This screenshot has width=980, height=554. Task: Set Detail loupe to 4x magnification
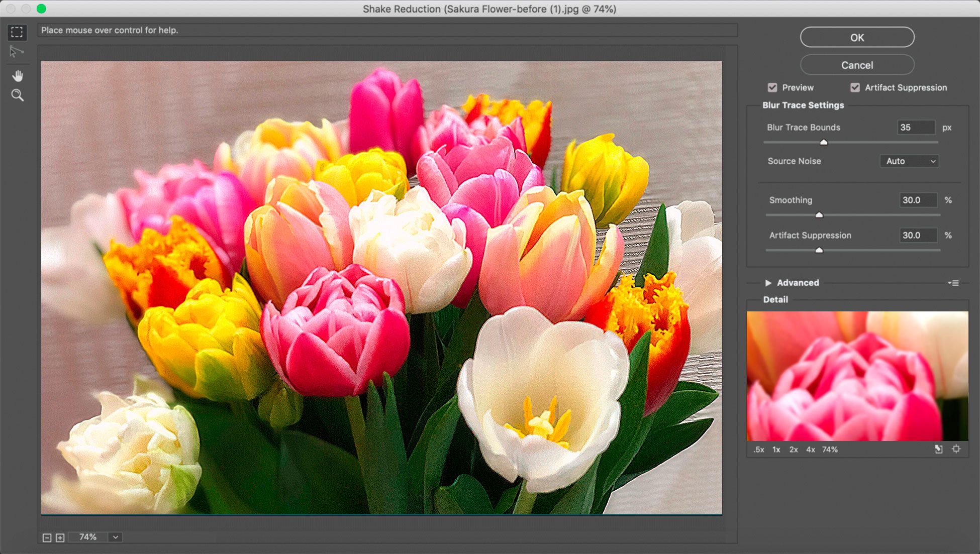click(x=810, y=450)
